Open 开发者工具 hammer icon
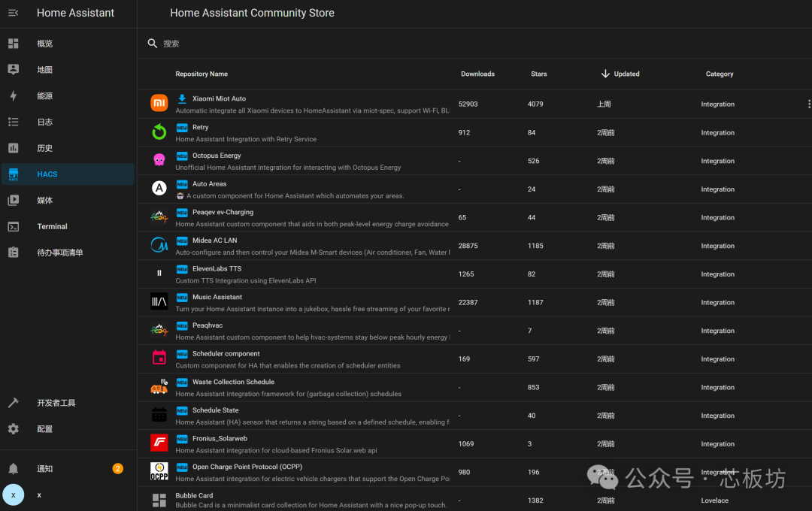This screenshot has width=812, height=511. 14,403
